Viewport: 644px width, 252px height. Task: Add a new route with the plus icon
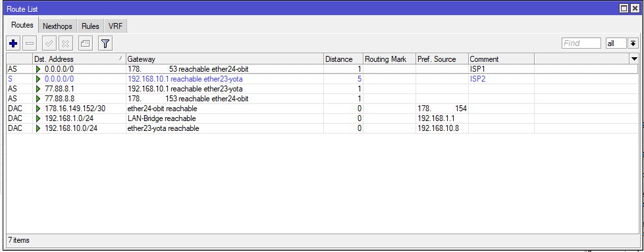pyautogui.click(x=13, y=43)
